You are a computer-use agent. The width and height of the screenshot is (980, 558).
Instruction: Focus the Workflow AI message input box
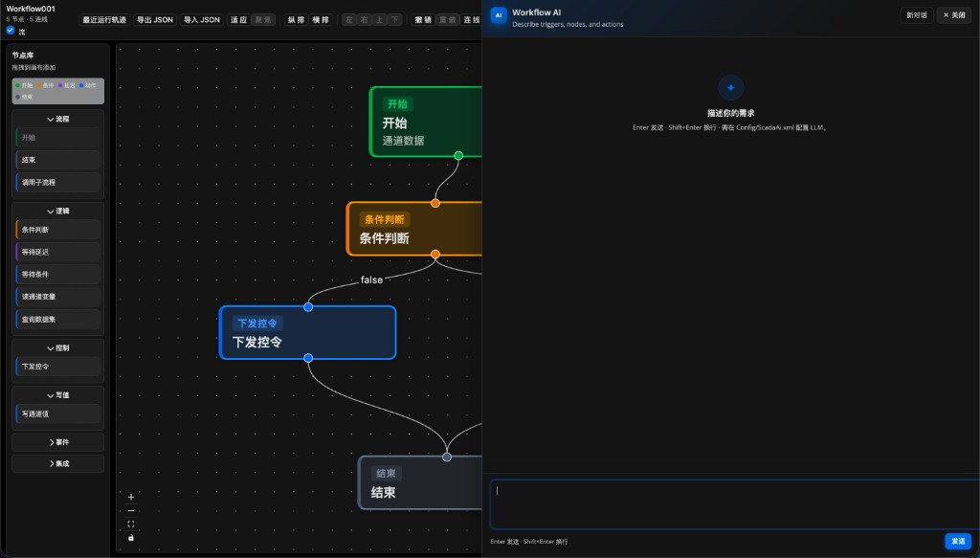[x=734, y=504]
